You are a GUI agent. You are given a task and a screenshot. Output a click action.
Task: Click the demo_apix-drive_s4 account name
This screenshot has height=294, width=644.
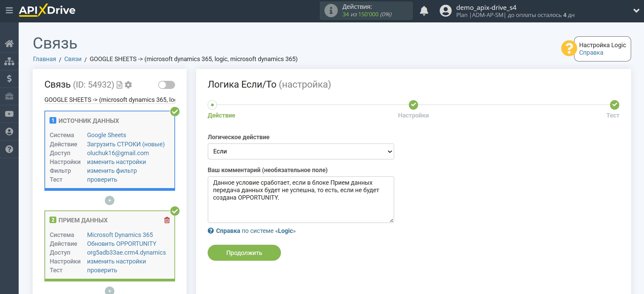(486, 7)
